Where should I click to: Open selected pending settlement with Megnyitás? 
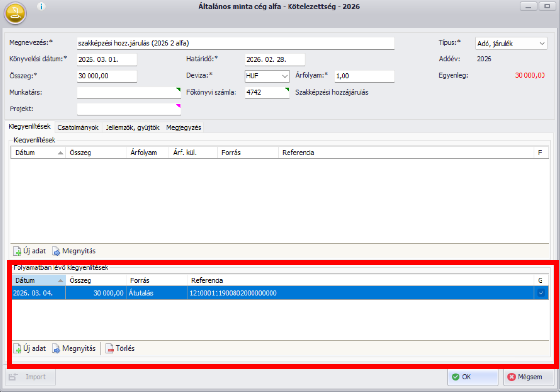pos(74,348)
